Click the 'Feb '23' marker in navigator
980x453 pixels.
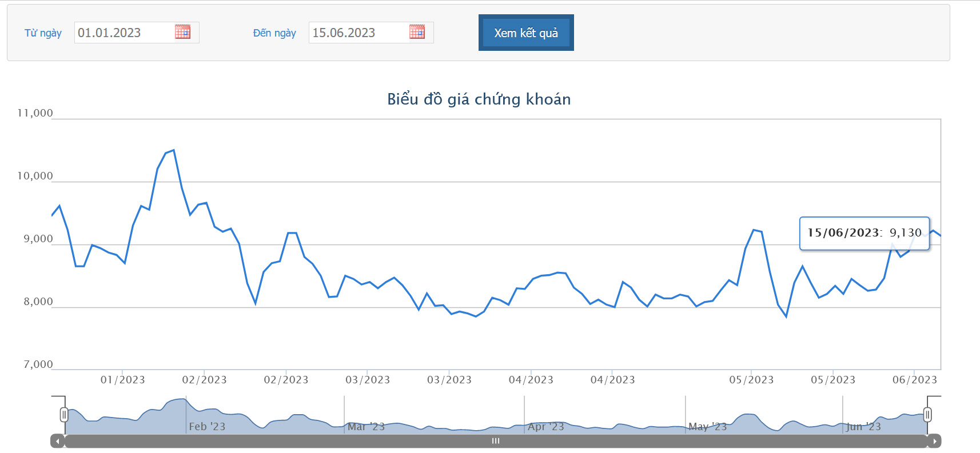(x=207, y=427)
